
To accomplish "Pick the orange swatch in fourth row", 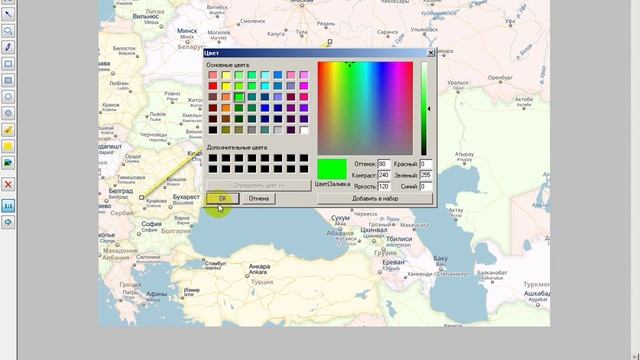I will pyautogui.click(x=226, y=108).
